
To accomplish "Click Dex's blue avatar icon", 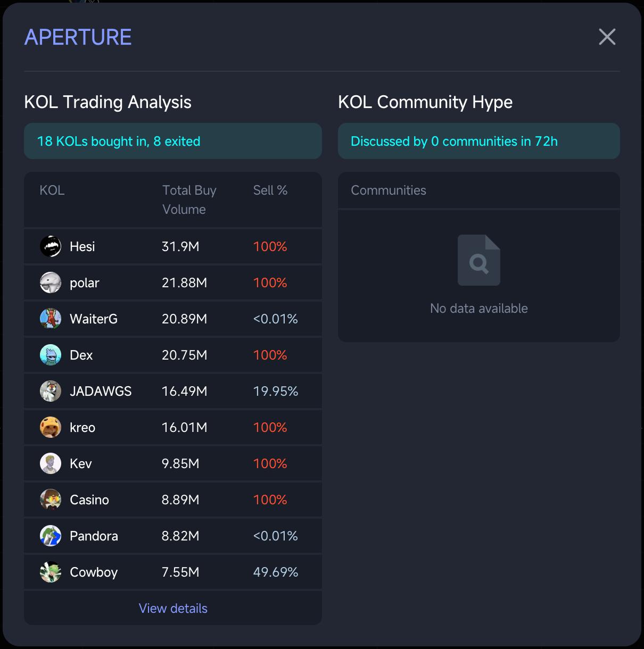I will click(51, 355).
